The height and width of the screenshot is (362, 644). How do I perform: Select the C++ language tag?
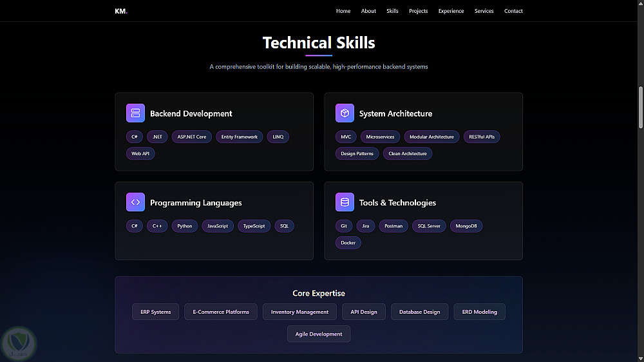point(157,226)
